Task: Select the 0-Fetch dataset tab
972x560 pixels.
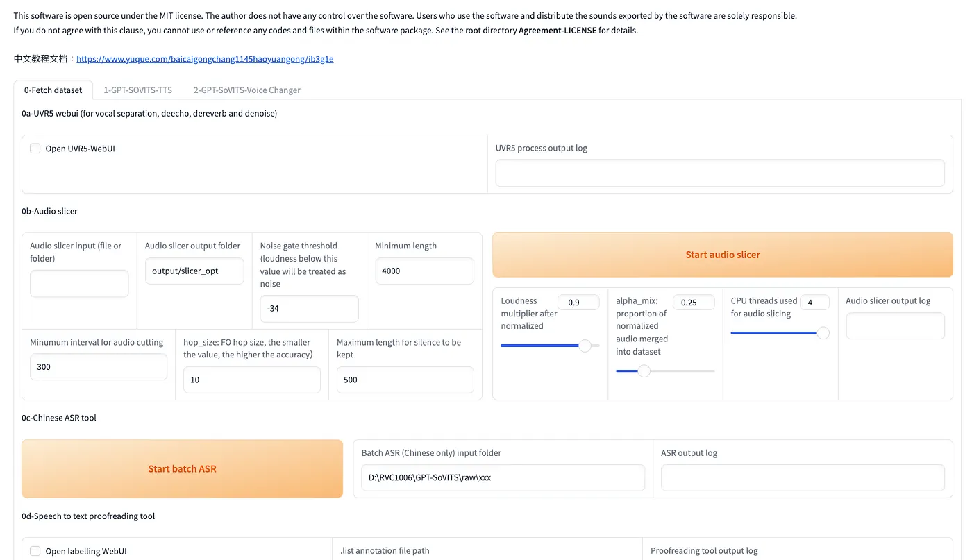Action: [53, 90]
